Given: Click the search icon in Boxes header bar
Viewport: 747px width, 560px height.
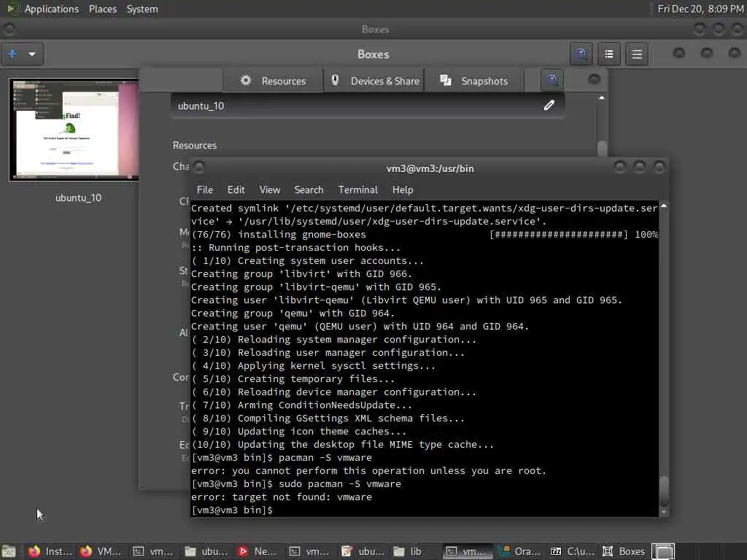Looking at the screenshot, I should coord(581,54).
